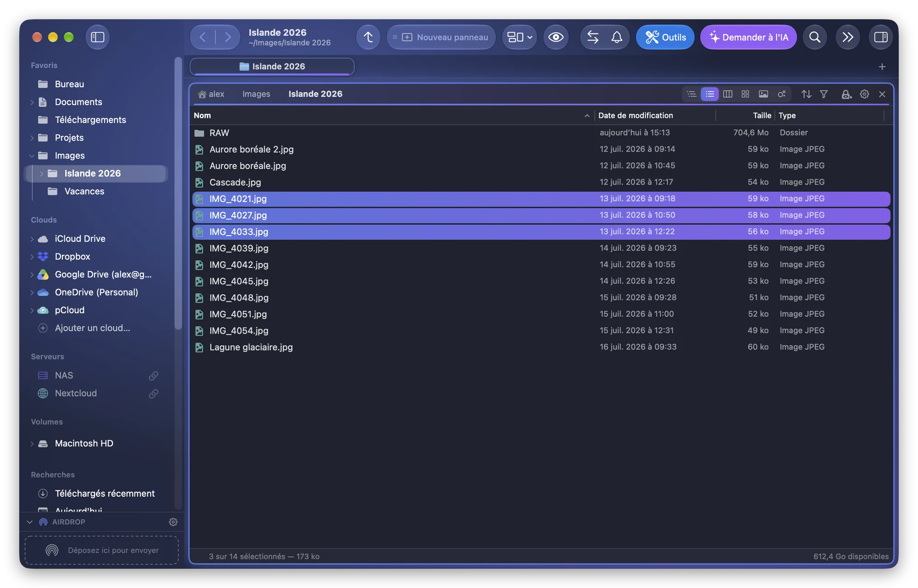Select the Cascade.jpg file row
This screenshot has width=918, height=588.
coord(541,182)
